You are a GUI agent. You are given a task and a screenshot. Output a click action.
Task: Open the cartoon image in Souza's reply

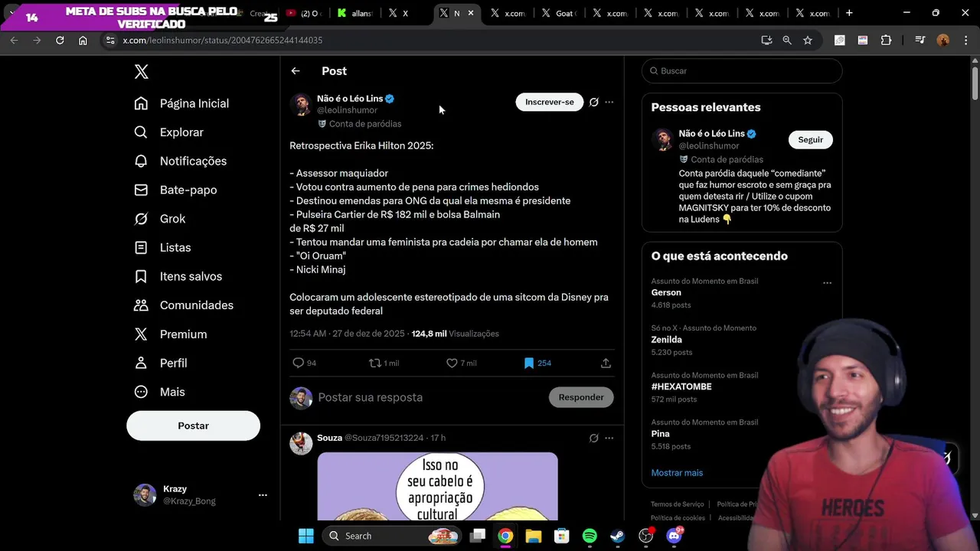(437, 487)
